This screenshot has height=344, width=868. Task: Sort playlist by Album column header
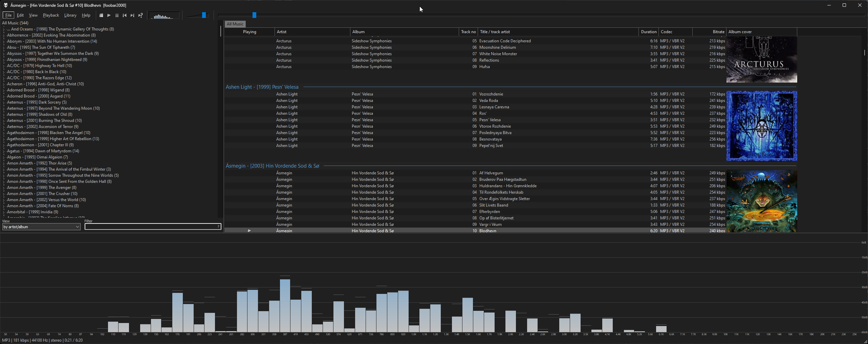pos(405,32)
